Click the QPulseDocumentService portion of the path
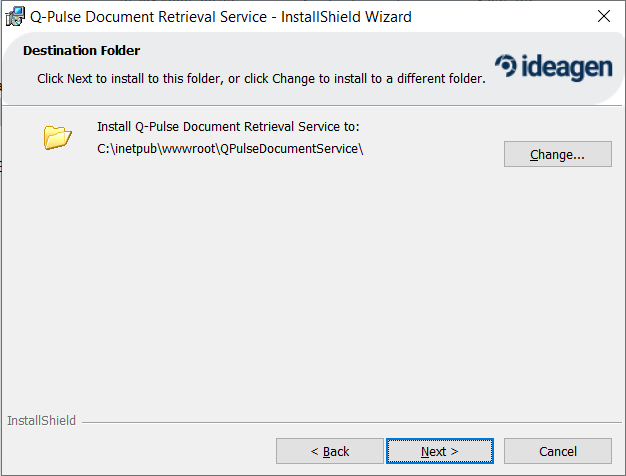This screenshot has width=626, height=476. click(289, 149)
